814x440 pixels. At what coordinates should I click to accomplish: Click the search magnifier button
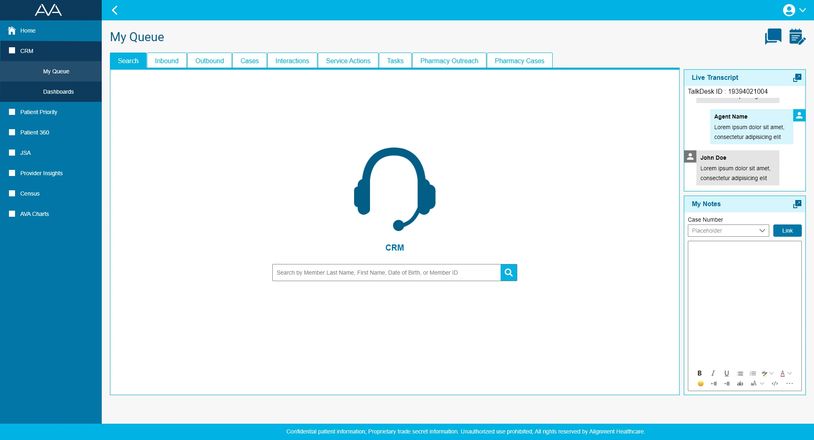(509, 272)
